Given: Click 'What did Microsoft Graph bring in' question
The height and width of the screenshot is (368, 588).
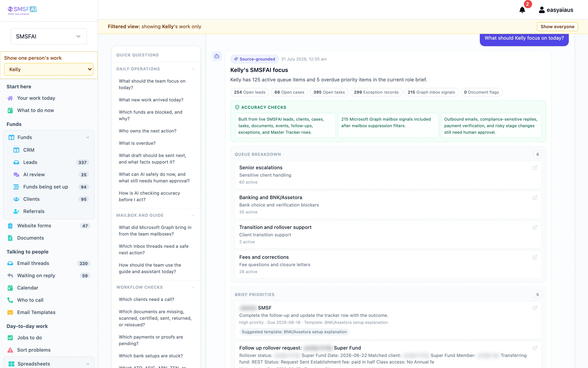Looking at the screenshot, I should tap(155, 230).
